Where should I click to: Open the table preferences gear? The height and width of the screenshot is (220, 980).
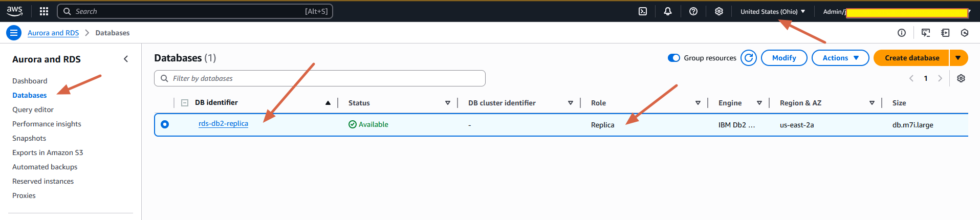pyautogui.click(x=961, y=78)
